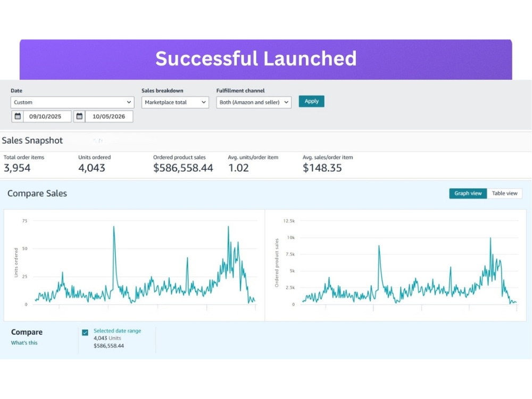Switch to Table view
Image resolution: width=532 pixels, height=399 pixels.
pyautogui.click(x=504, y=194)
